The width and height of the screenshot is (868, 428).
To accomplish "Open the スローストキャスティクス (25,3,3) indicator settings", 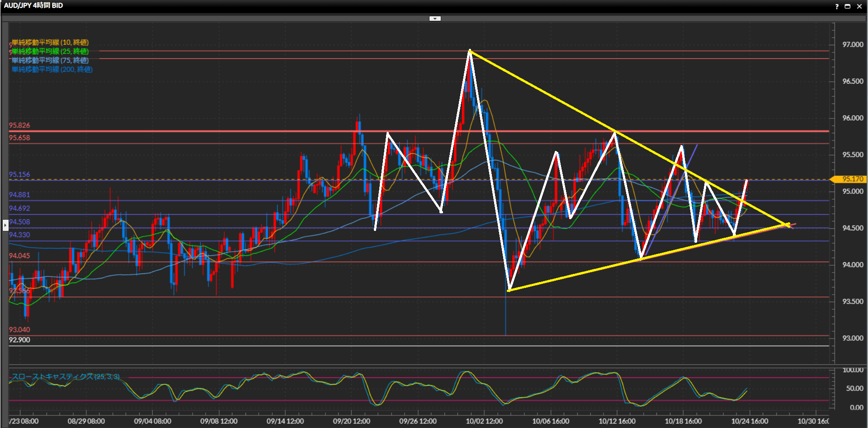I will (66, 376).
